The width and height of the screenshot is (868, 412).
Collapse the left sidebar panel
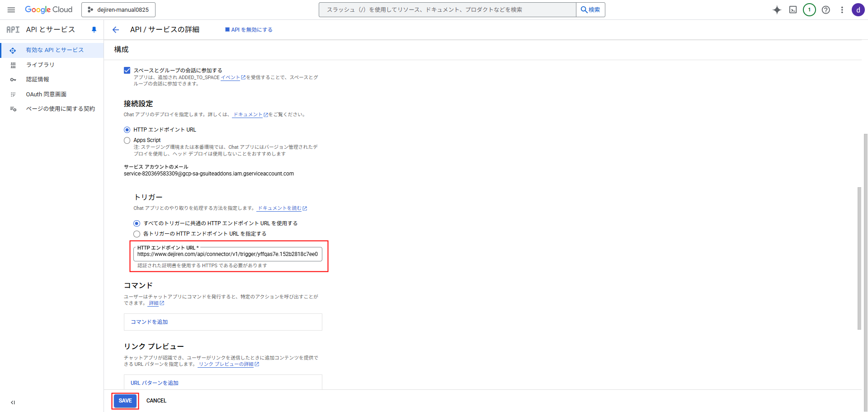[x=13, y=403]
